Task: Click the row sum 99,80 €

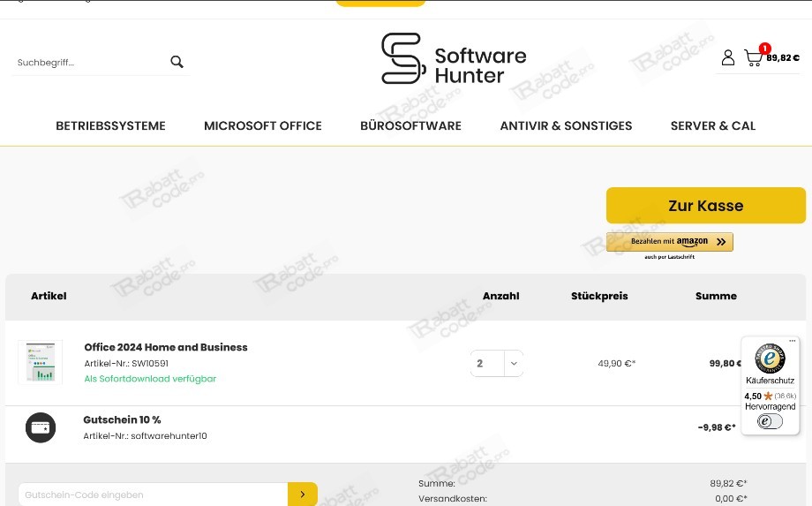Action: 725,364
